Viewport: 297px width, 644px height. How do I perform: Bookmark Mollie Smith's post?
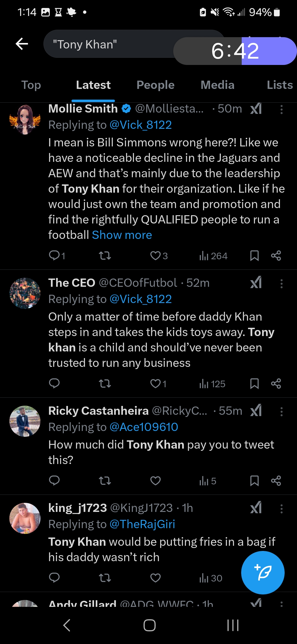pyautogui.click(x=254, y=256)
